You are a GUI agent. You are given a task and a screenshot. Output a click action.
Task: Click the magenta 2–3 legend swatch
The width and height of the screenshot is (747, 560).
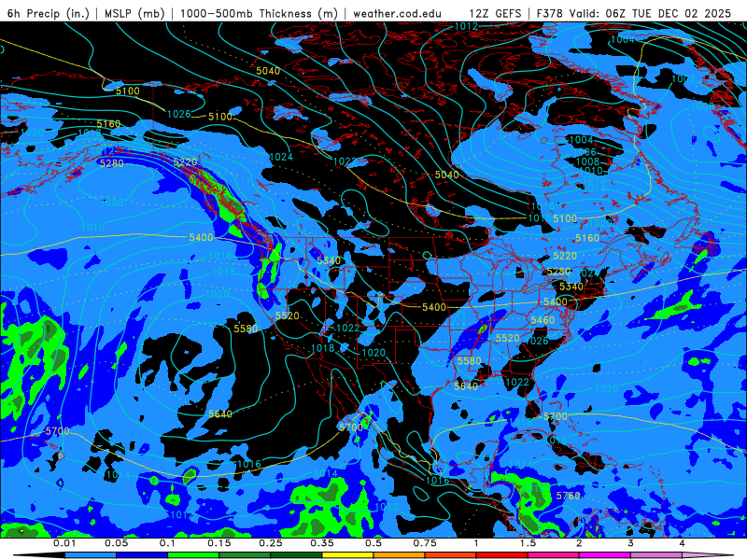604,555
